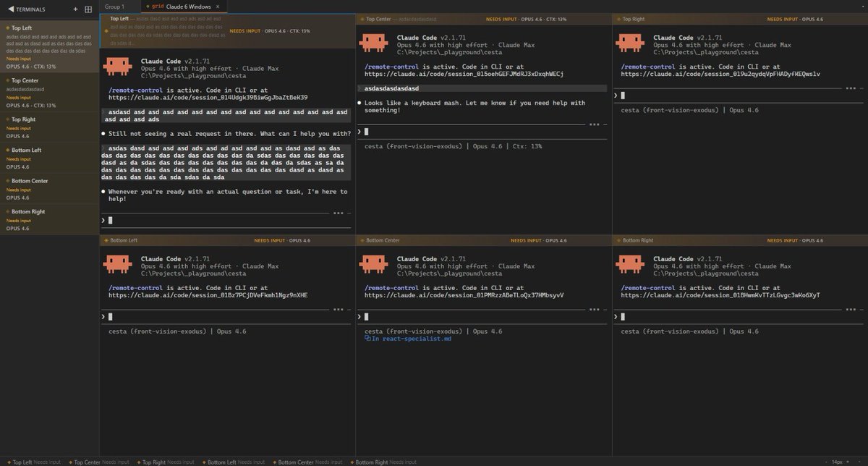Click the diamond icon in Bottom Center pane header
Screen dimensions: 868x466
point(362,240)
